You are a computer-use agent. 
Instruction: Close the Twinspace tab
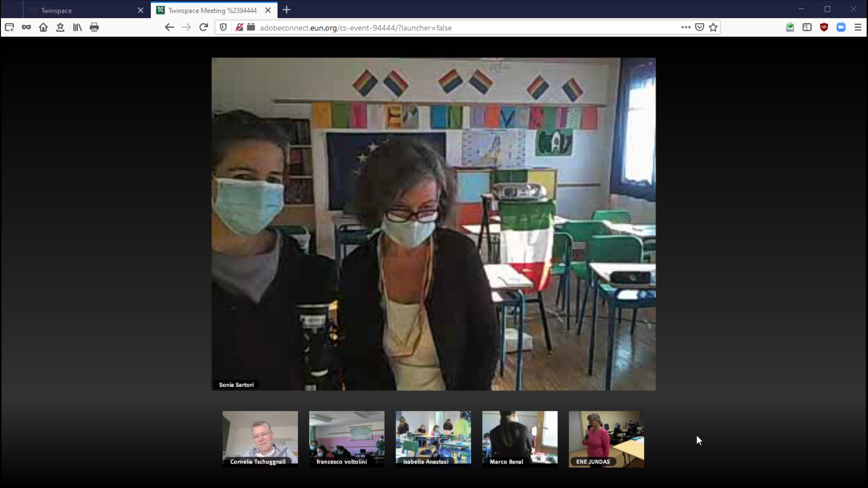coord(141,10)
